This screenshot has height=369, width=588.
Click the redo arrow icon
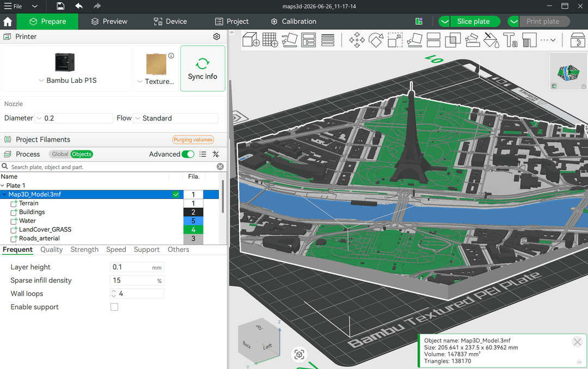tap(97, 6)
